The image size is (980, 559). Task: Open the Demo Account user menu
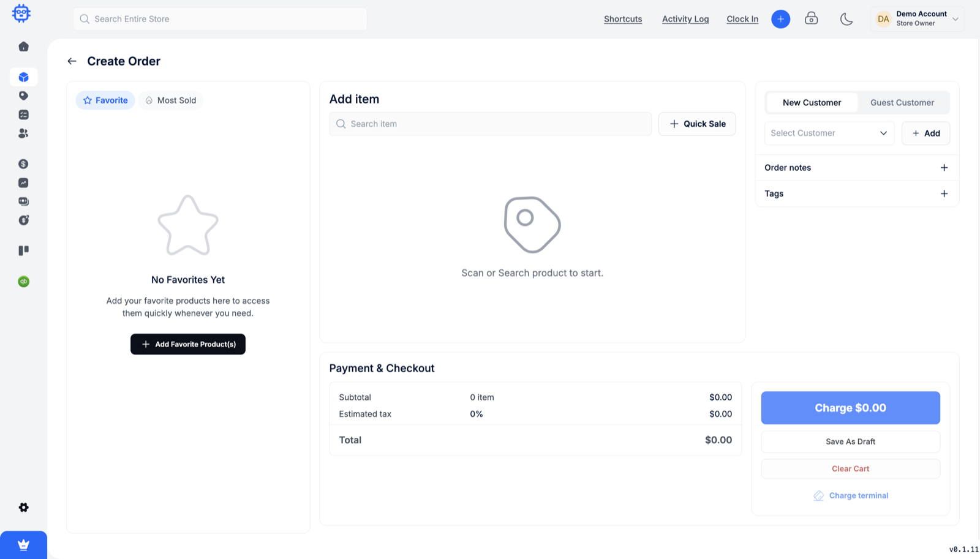coord(917,19)
